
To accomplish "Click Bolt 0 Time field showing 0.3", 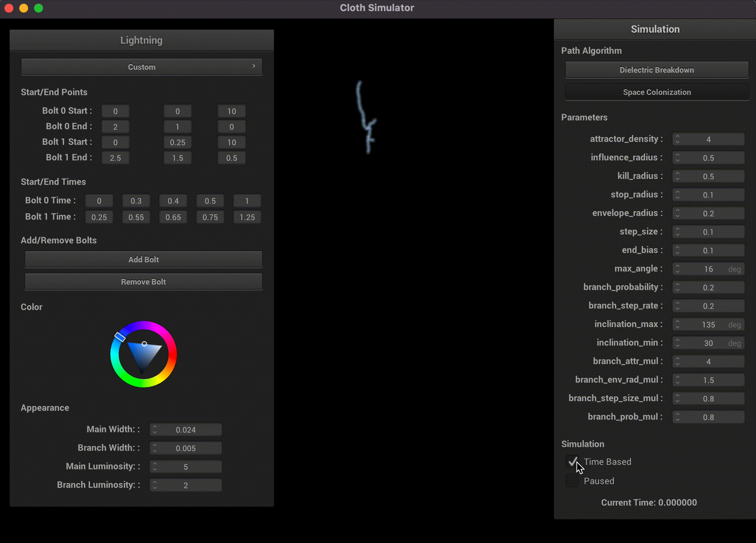I will 136,201.
